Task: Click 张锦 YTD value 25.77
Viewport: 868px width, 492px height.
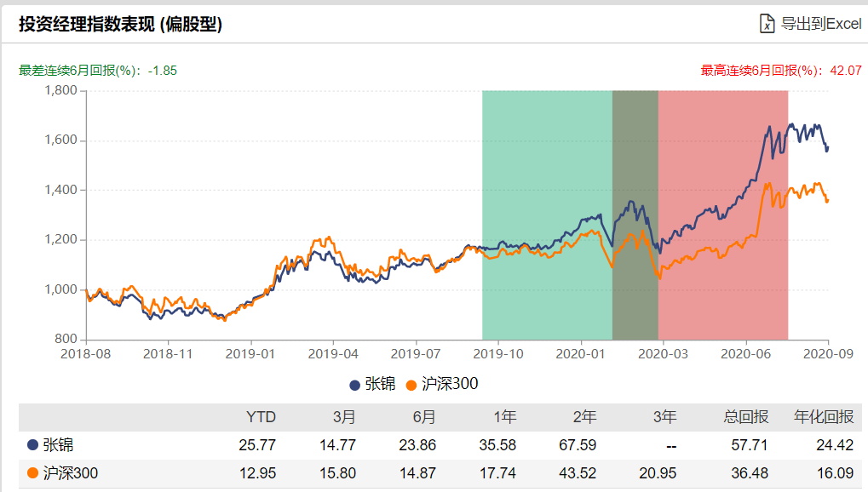Action: coord(257,445)
